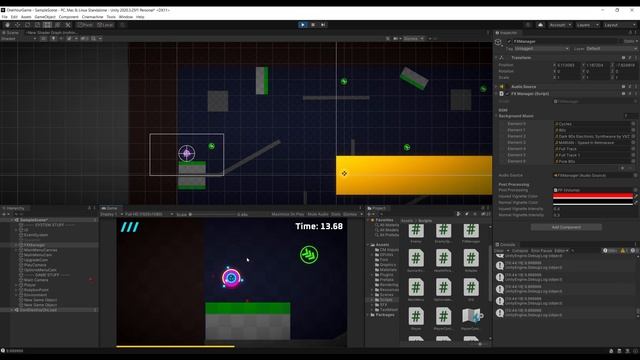Select MainMenuCanvas in the Hierarchy

(x=40, y=250)
